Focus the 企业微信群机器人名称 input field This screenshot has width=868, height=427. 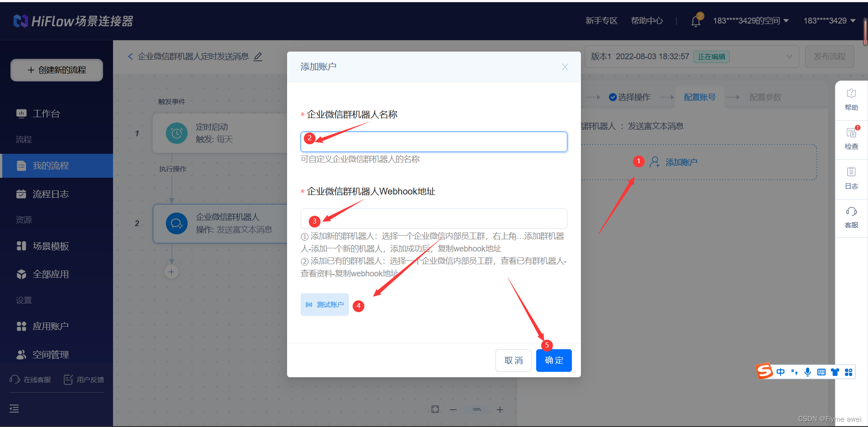(x=434, y=142)
